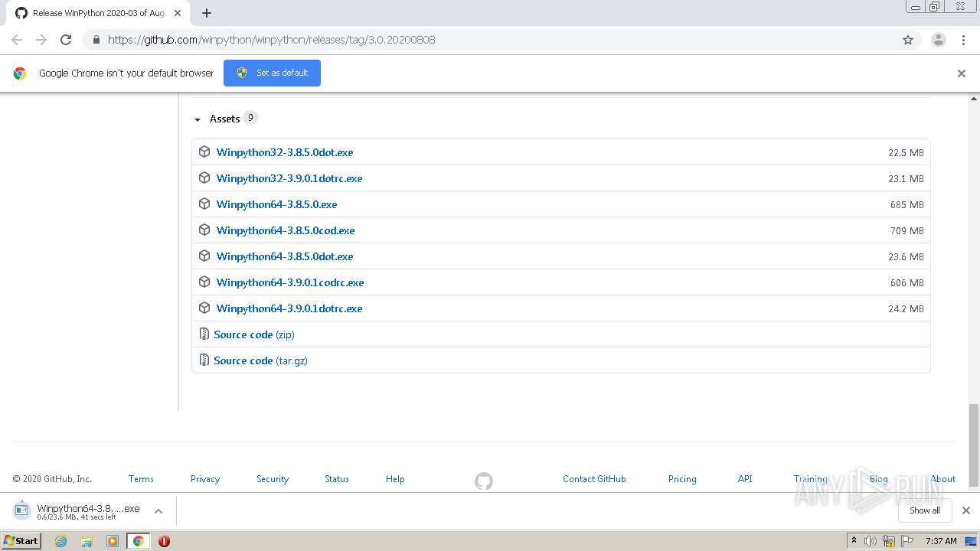
Task: Download Source code (zip)
Action: (254, 334)
